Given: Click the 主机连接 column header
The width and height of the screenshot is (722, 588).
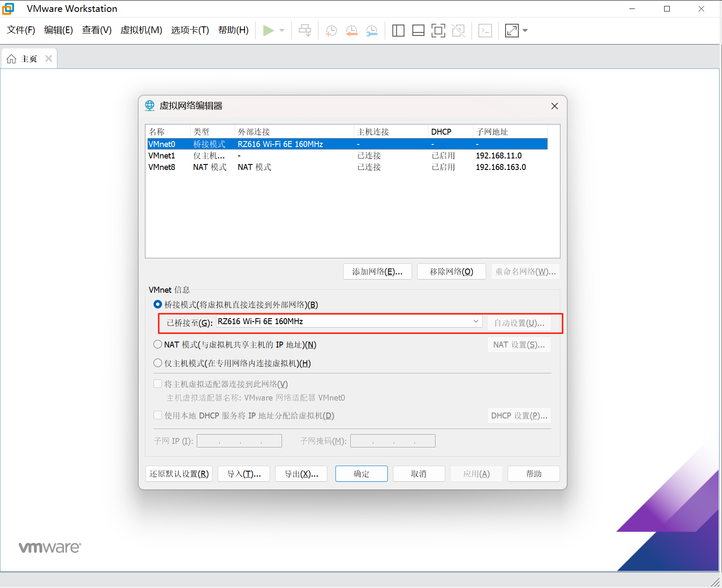Looking at the screenshot, I should 391,132.
